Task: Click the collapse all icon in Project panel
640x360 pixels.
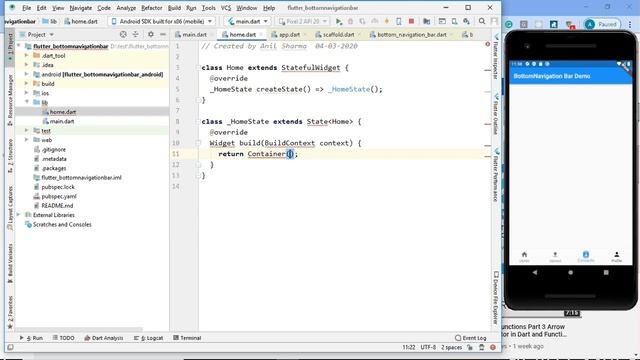Action: (x=136, y=35)
